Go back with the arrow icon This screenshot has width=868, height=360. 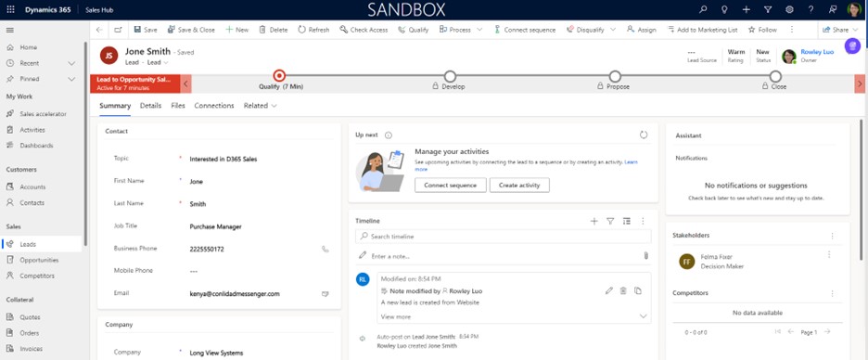[x=99, y=30]
